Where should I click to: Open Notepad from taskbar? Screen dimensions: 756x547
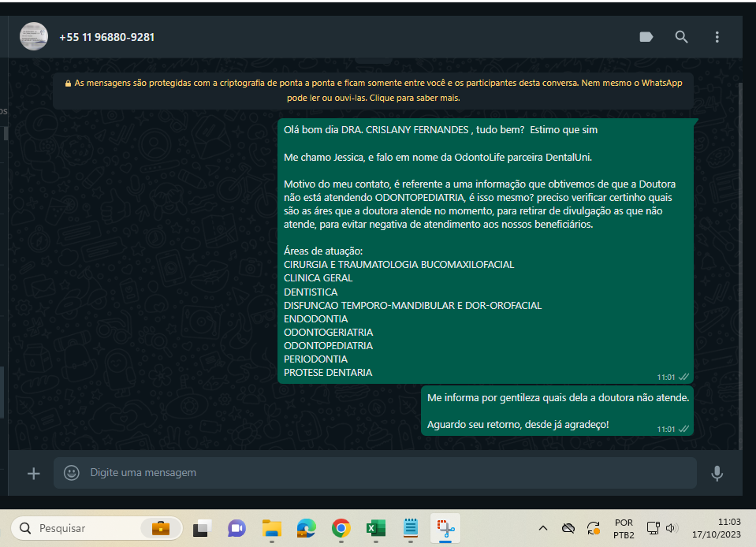(410, 528)
